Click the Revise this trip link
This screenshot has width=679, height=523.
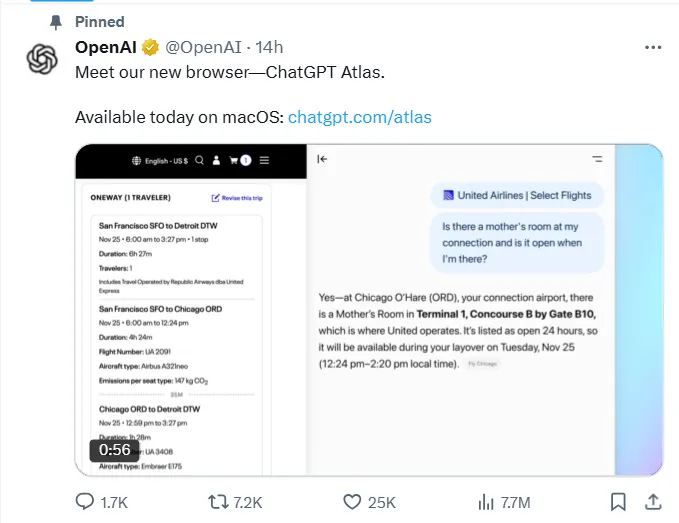pyautogui.click(x=237, y=198)
